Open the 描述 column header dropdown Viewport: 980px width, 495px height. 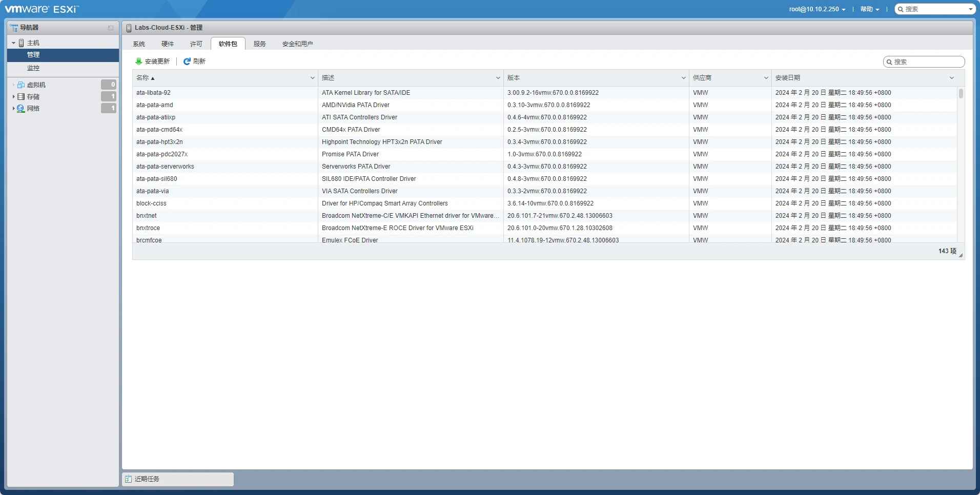coord(498,78)
